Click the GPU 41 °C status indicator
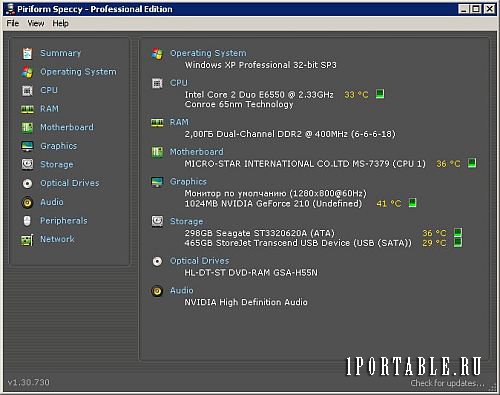500x395 pixels. click(412, 203)
